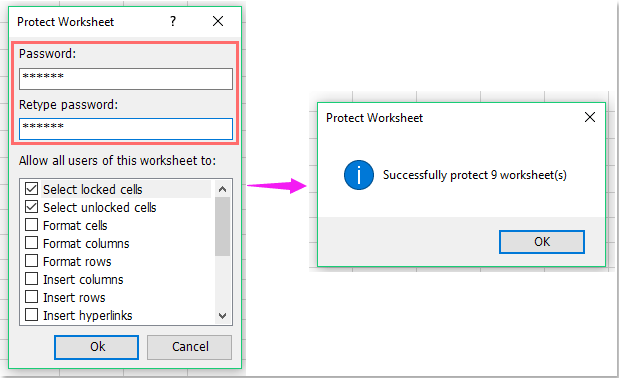Viewport: 619px width, 378px height.
Task: Close the Protect Worksheet password dialog
Action: tap(218, 21)
